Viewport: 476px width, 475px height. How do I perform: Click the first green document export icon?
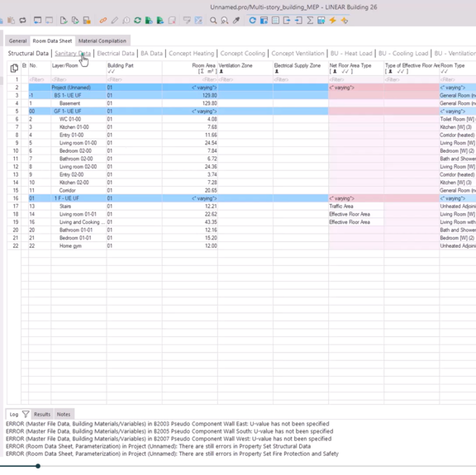click(149, 21)
